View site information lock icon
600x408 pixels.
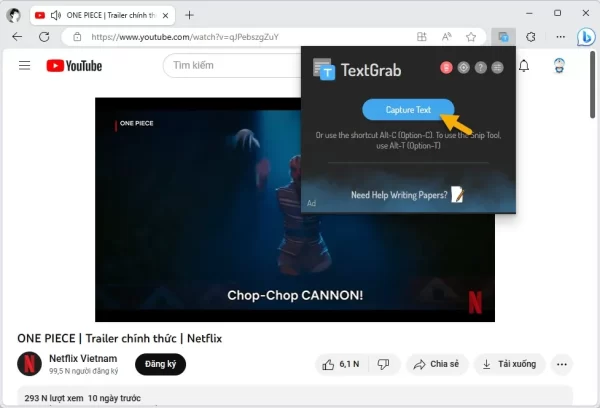77,37
